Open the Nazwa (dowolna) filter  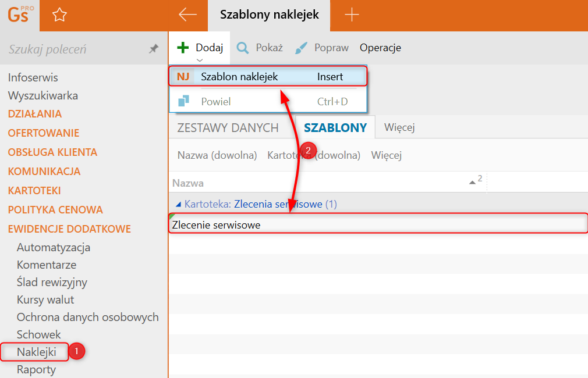[x=217, y=155]
